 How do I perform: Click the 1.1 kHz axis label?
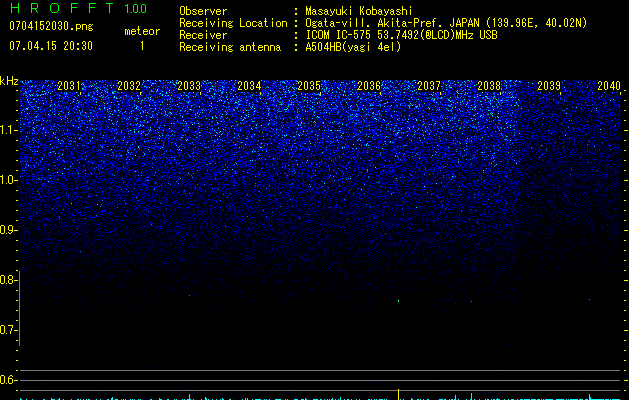pos(8,130)
